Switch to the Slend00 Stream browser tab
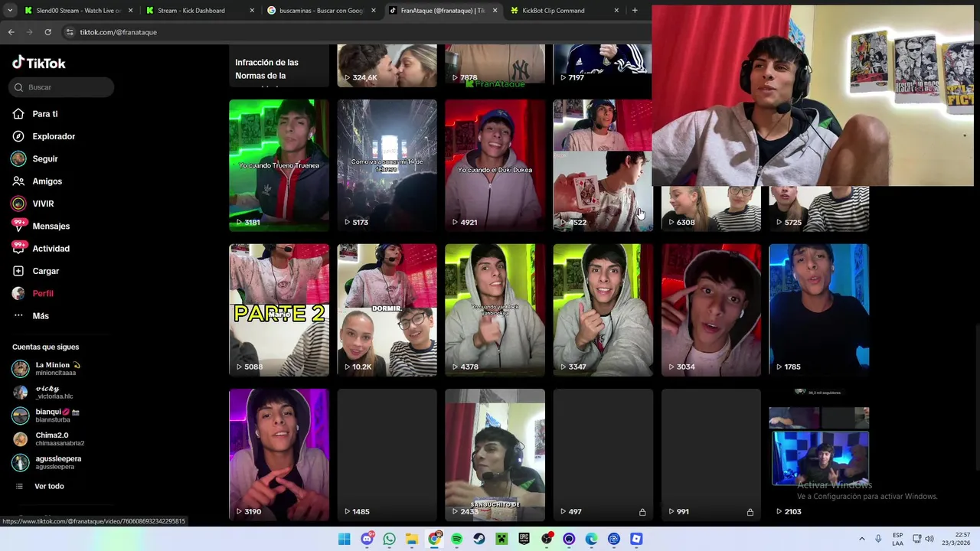 (79, 11)
